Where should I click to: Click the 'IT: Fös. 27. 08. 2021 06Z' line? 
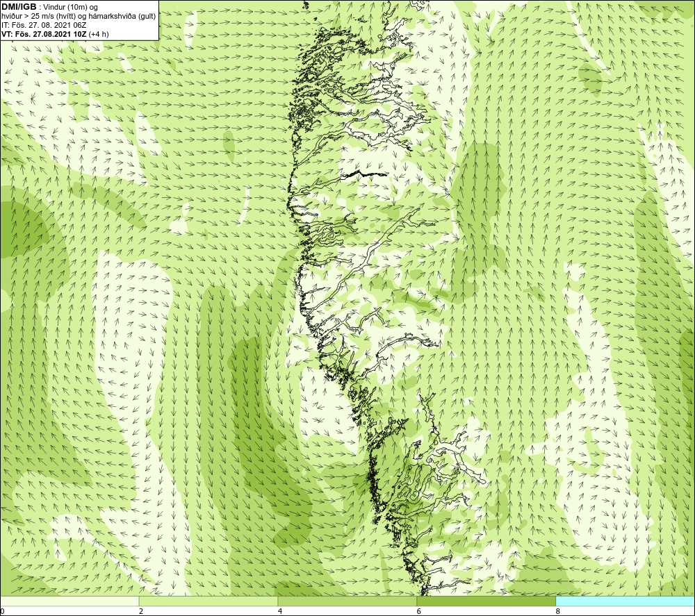click(44, 25)
